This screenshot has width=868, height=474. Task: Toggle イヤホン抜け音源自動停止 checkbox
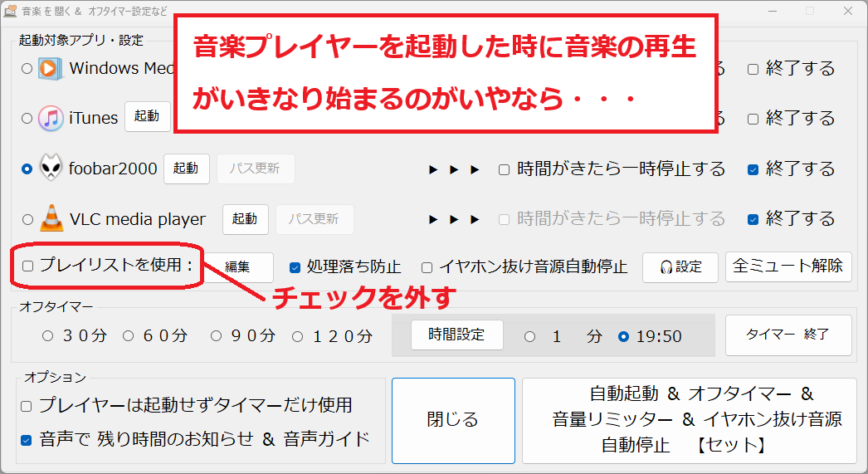tap(427, 267)
